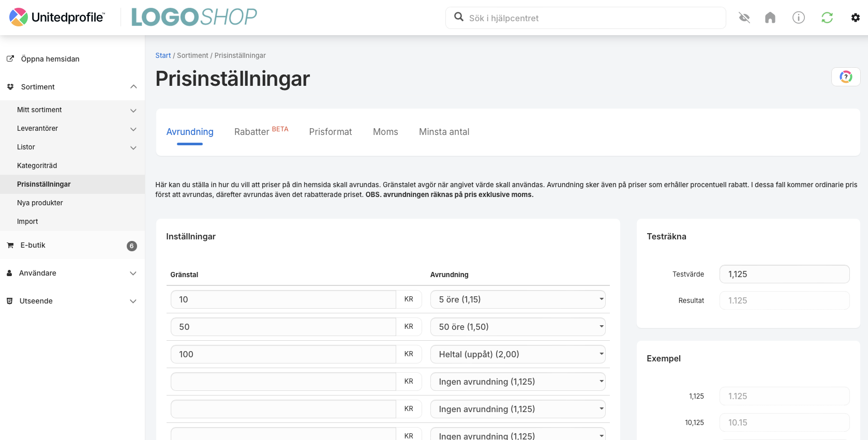Click the Exempel heading text

(x=664, y=358)
